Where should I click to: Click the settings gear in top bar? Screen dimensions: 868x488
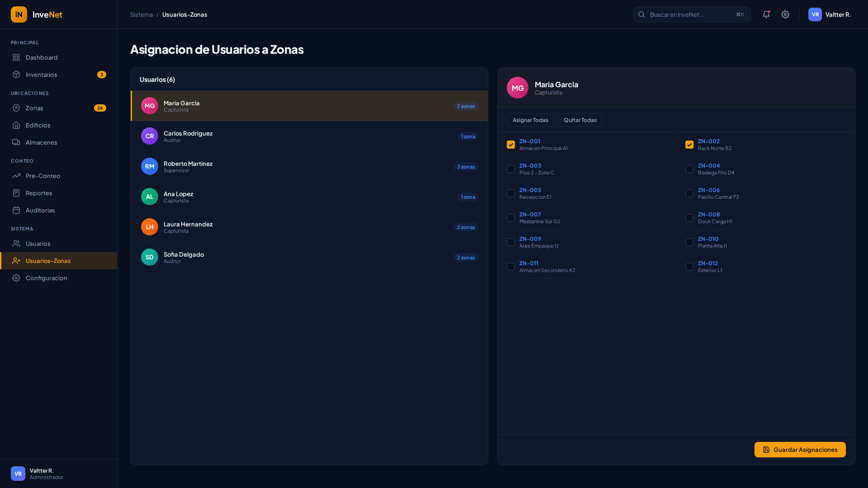click(785, 14)
